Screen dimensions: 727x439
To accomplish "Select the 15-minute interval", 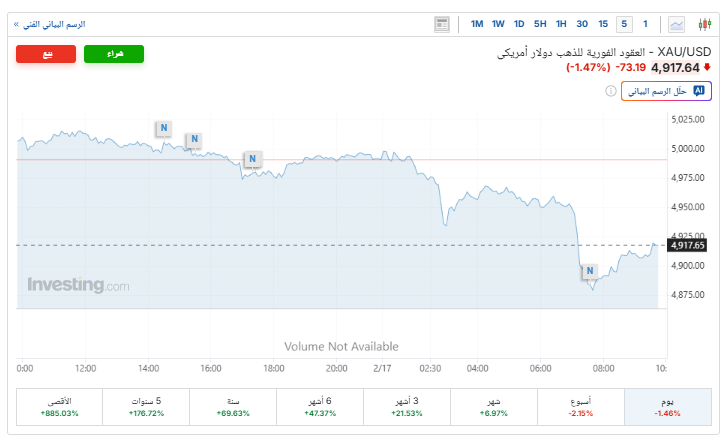I will (603, 24).
